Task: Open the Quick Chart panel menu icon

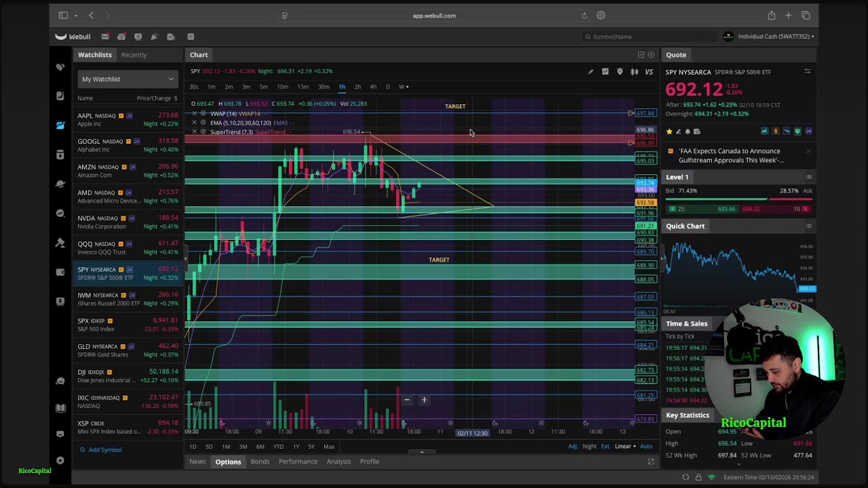Action: (x=808, y=226)
